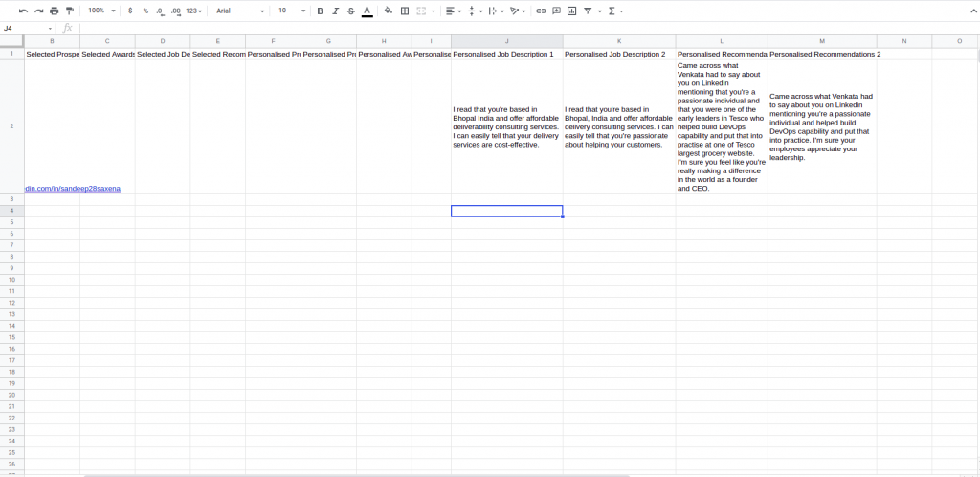Image resolution: width=980 pixels, height=477 pixels.
Task: Open text rotation dropdown
Action: (518, 11)
